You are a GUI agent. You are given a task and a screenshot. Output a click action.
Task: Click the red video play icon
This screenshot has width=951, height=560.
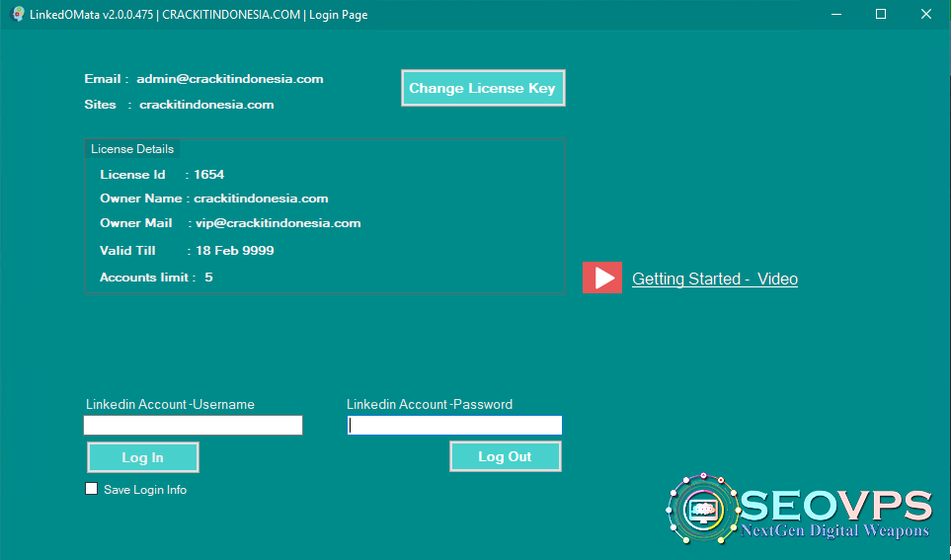(602, 278)
